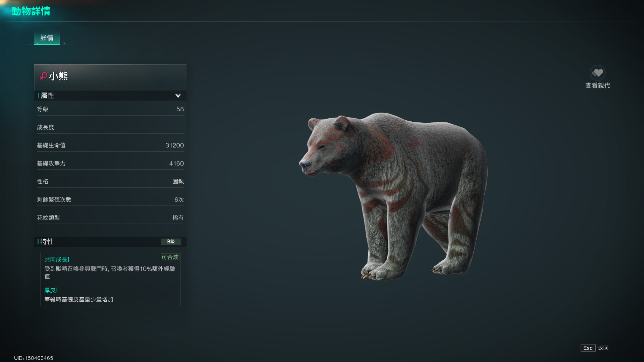This screenshot has height=362, width=644.
Task: Click the female gender icon beside 小熊
Action: (43, 76)
